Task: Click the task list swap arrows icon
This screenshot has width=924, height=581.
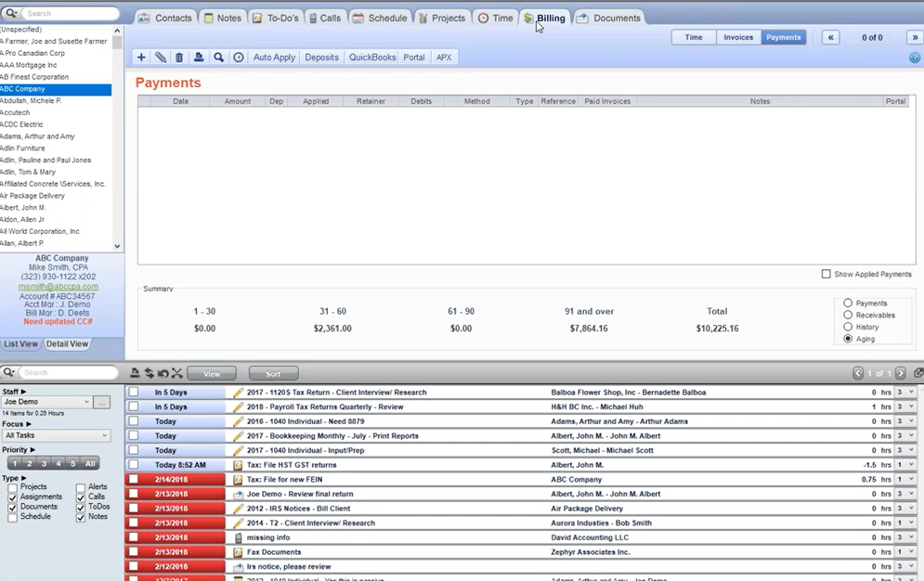Action: coord(150,372)
